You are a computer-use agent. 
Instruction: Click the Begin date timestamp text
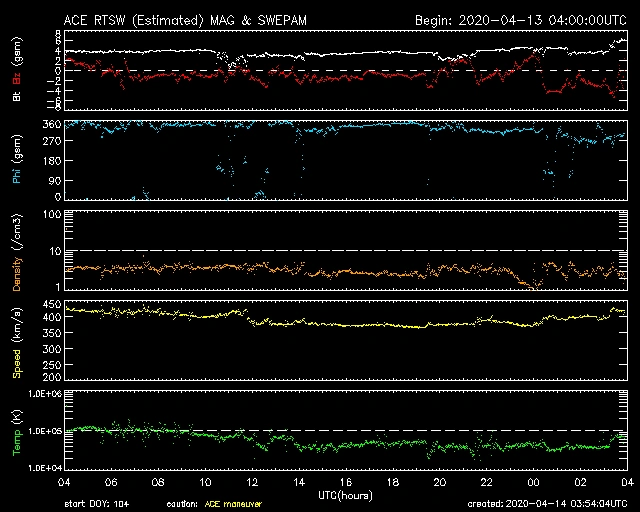pyautogui.click(x=507, y=19)
